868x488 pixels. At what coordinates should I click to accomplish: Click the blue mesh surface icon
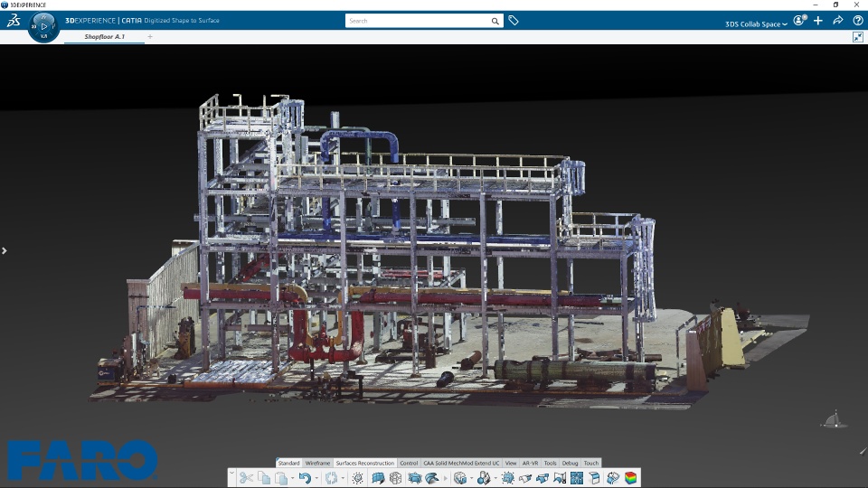coord(378,477)
